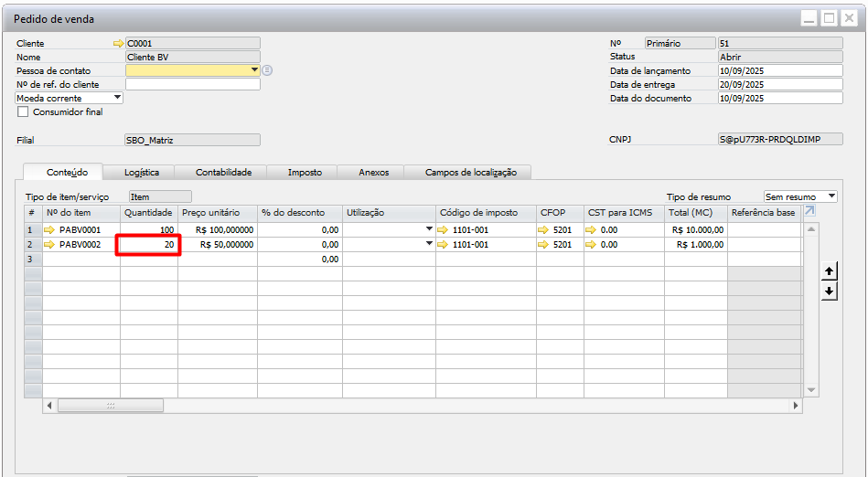The height and width of the screenshot is (477, 868).
Task: Open CFOP 5201 link arrow in row 2
Action: (545, 245)
